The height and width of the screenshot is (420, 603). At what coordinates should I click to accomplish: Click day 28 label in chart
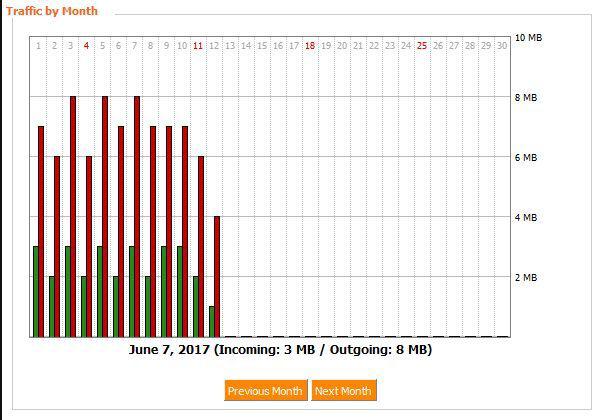pos(470,46)
